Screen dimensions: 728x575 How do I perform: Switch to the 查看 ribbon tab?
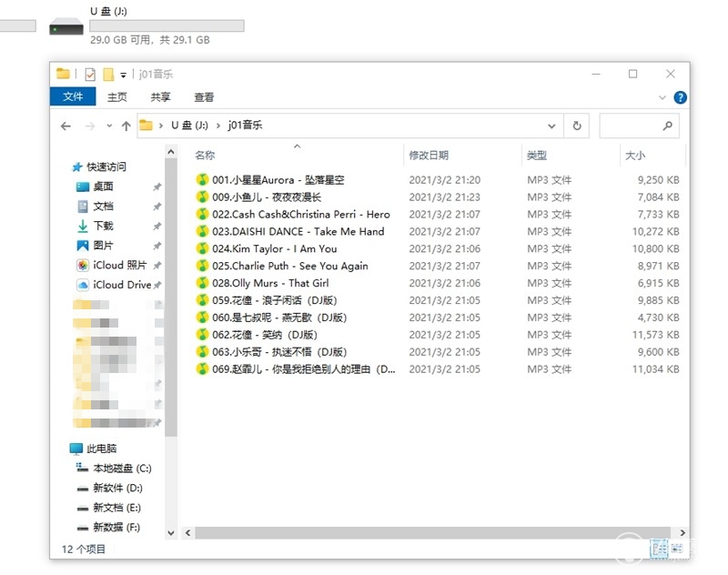tap(204, 97)
